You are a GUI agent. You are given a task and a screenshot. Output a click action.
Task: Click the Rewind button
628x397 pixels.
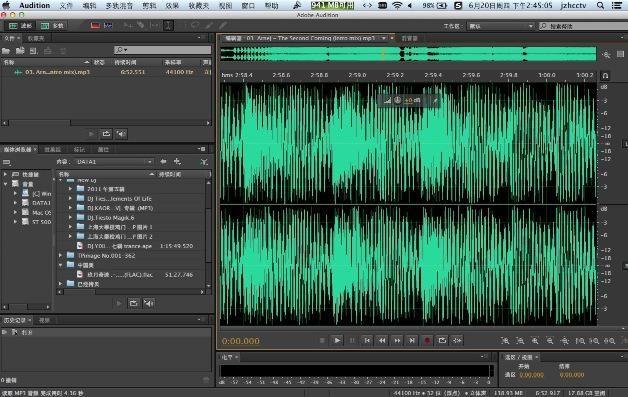click(382, 341)
